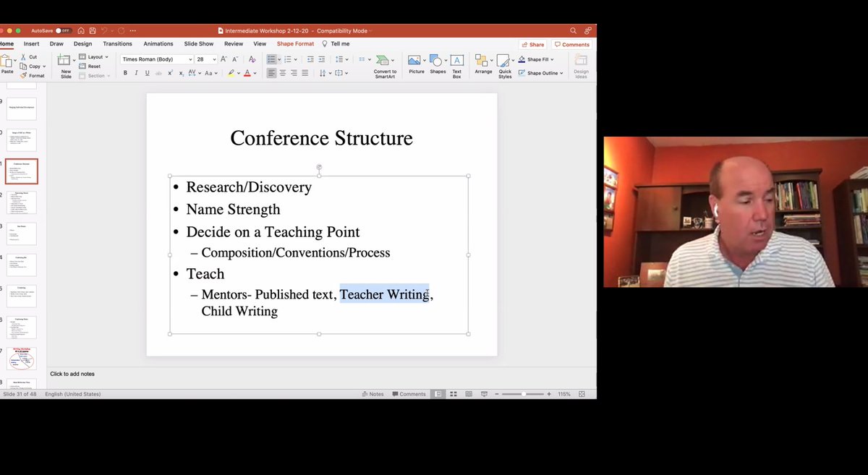Switch to Reading view icon
This screenshot has height=475, width=868.
point(469,394)
